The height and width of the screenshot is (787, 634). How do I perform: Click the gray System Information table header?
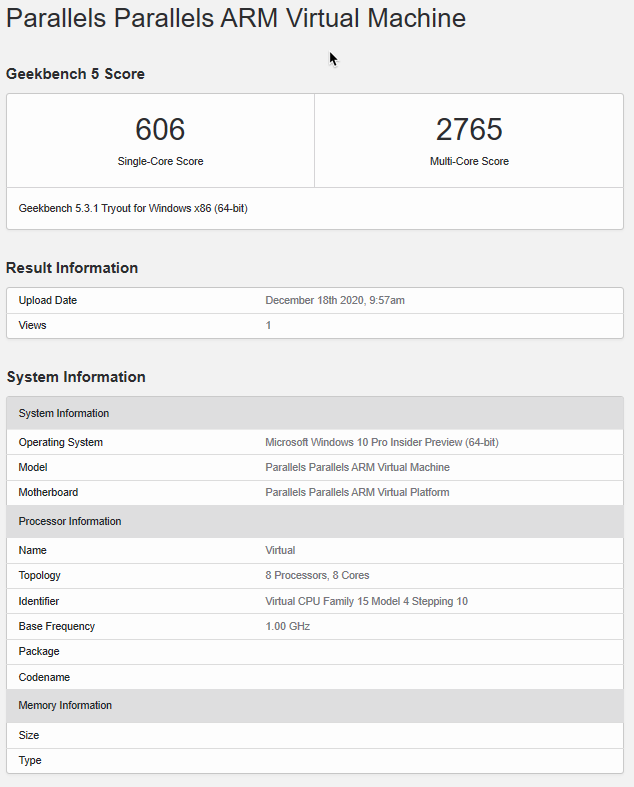pyautogui.click(x=315, y=413)
